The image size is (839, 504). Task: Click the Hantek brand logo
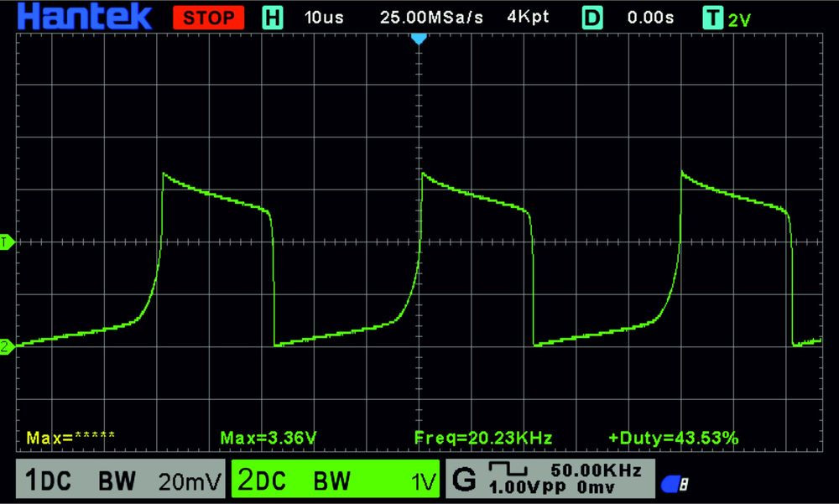(x=85, y=16)
